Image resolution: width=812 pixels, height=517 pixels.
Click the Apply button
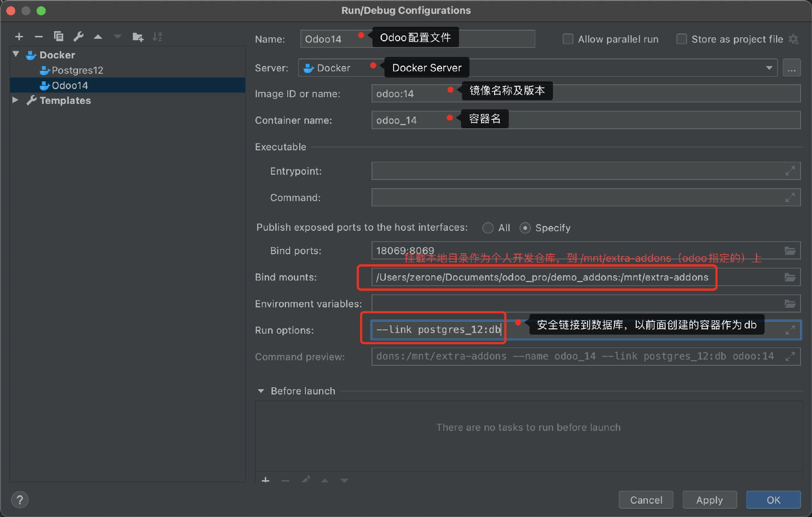(710, 499)
